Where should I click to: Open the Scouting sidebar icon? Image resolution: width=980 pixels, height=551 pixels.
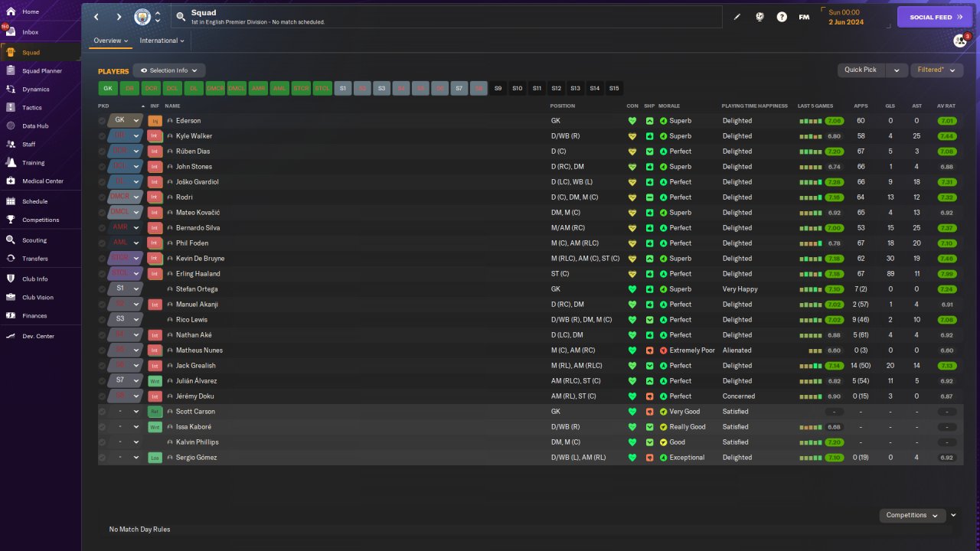tap(11, 240)
